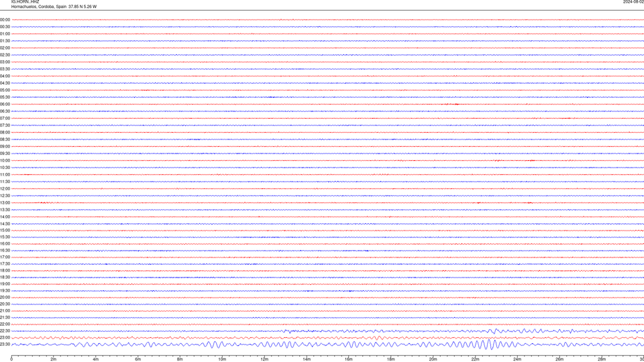Click the "02:00" time row label
The image size is (644, 362).
(x=5, y=48)
